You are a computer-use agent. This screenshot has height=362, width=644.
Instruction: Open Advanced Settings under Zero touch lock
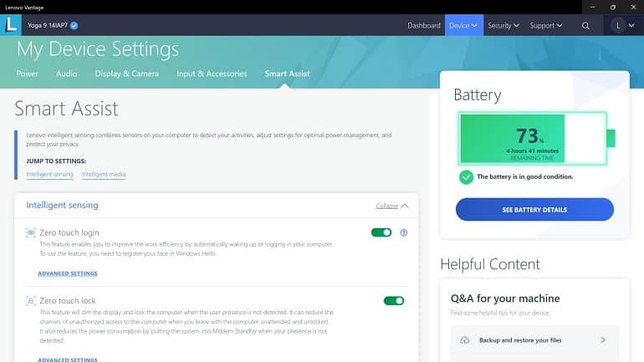(68, 359)
